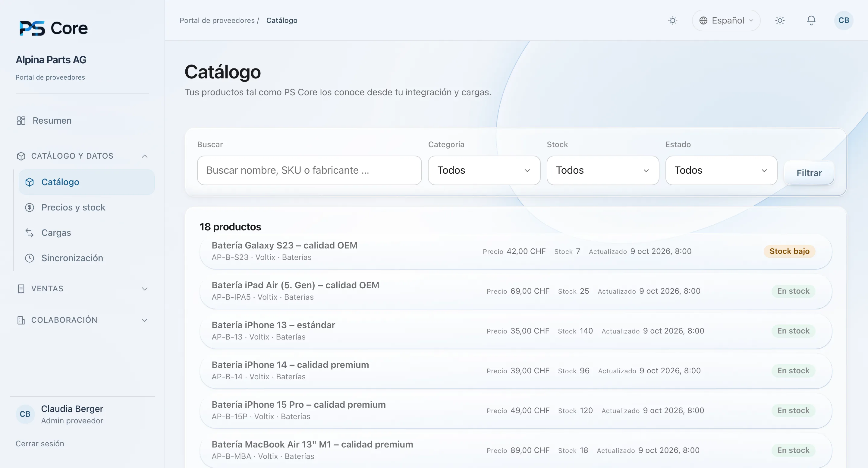The height and width of the screenshot is (468, 868).
Task: Click the Ventas receipt icon
Action: pos(21,289)
